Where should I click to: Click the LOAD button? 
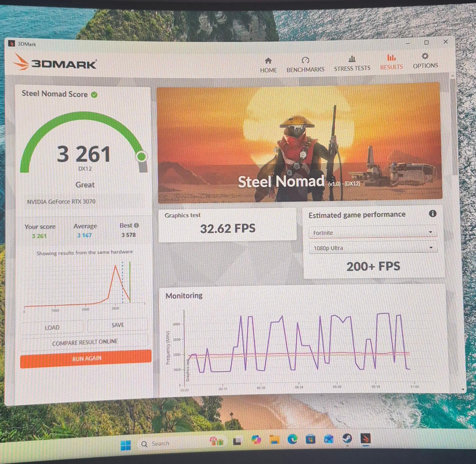pos(52,328)
